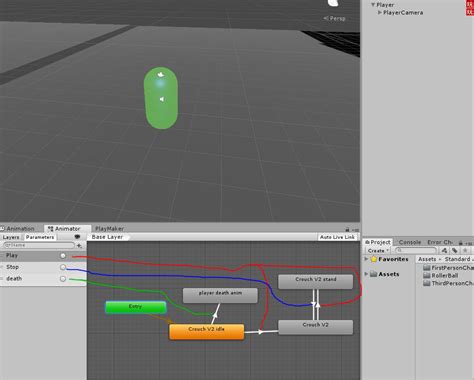The height and width of the screenshot is (380, 474).
Task: Open the PlayMaker tab
Action: pyautogui.click(x=110, y=229)
